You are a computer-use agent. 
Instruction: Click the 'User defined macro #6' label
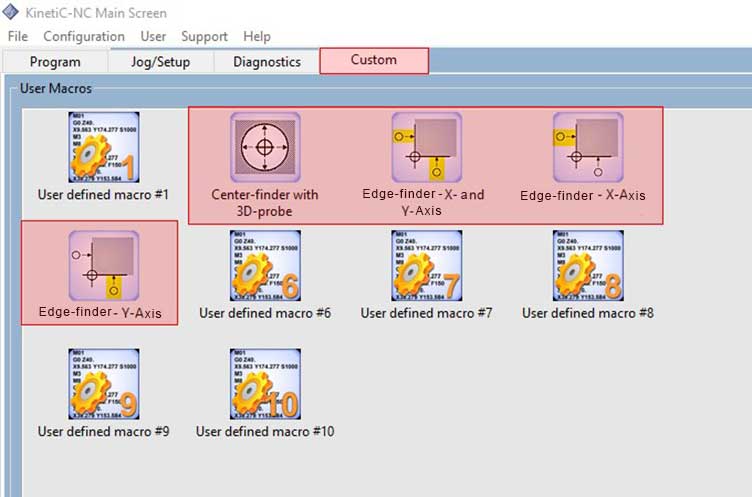pyautogui.click(x=265, y=313)
